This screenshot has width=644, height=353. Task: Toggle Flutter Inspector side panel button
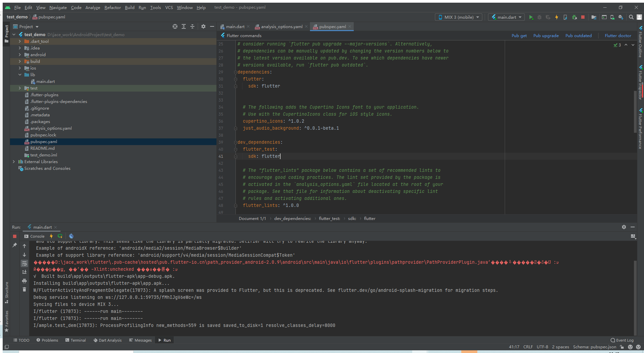640,82
